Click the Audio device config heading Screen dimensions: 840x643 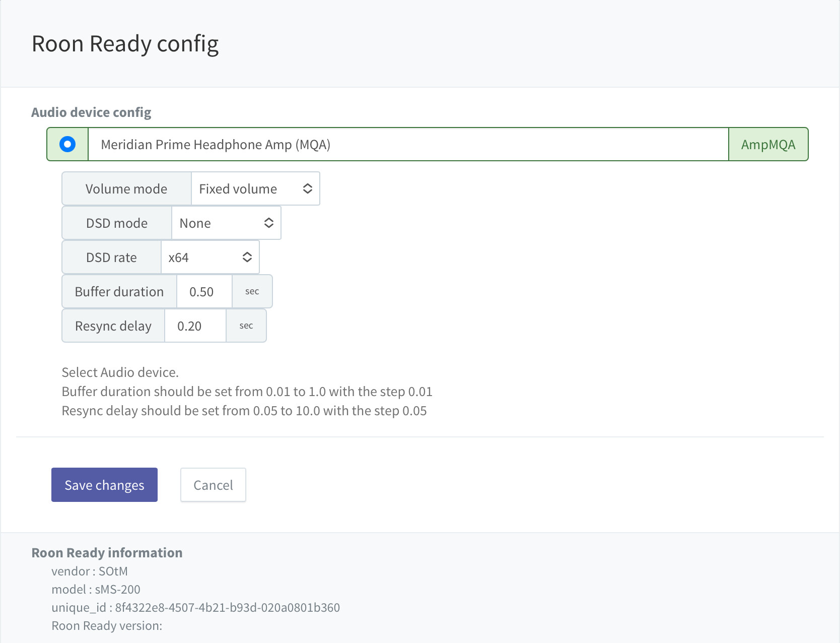pos(91,112)
